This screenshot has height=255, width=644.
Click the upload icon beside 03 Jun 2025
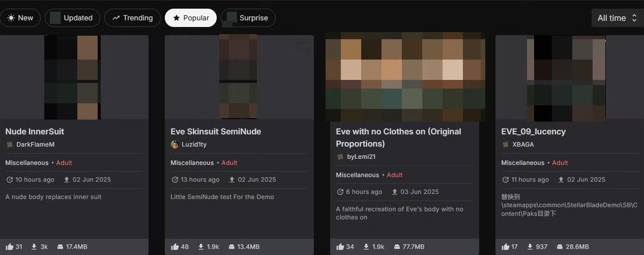[395, 192]
